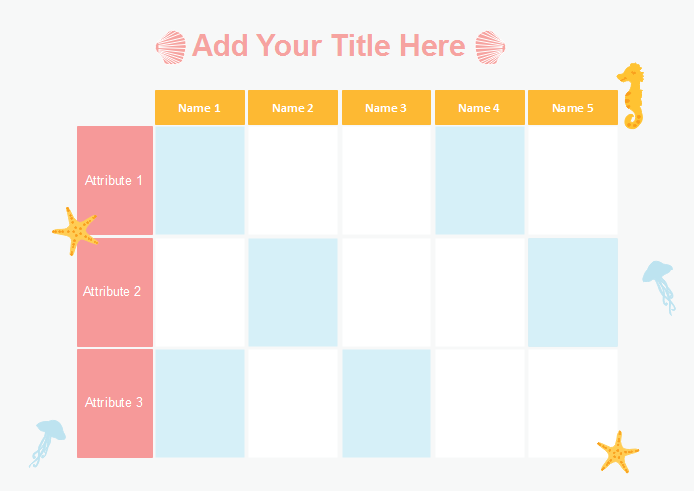Select the Attribute 2 row label
694x491 pixels.
coord(115,292)
